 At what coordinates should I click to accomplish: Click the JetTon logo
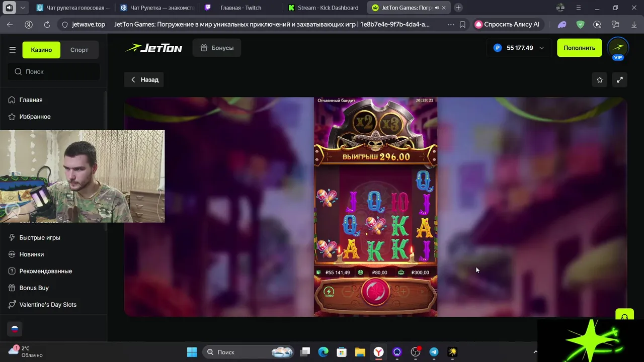pos(153,48)
